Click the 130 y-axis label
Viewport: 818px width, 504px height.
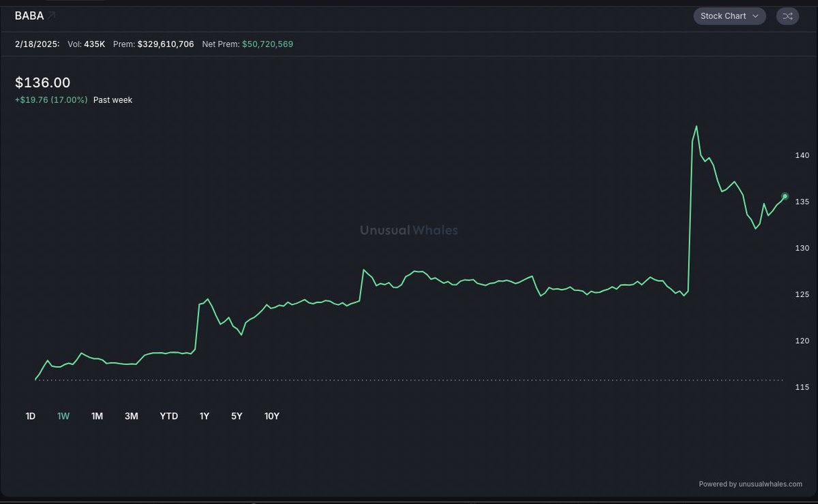(x=801, y=248)
